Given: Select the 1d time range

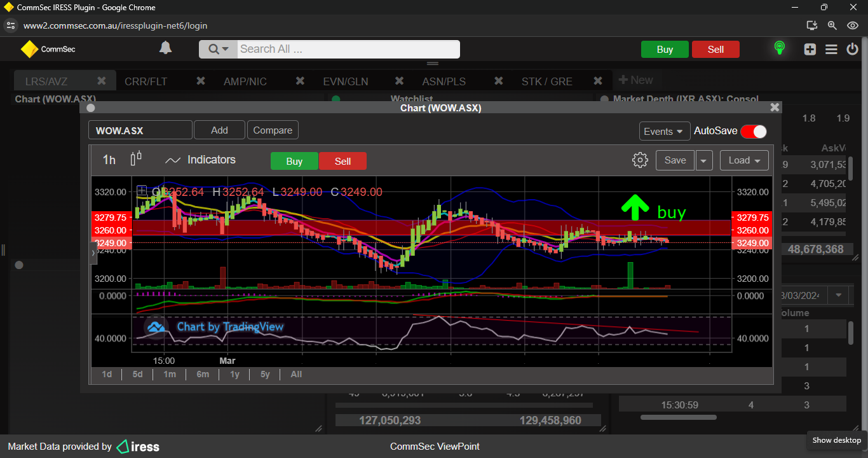Looking at the screenshot, I should [107, 375].
